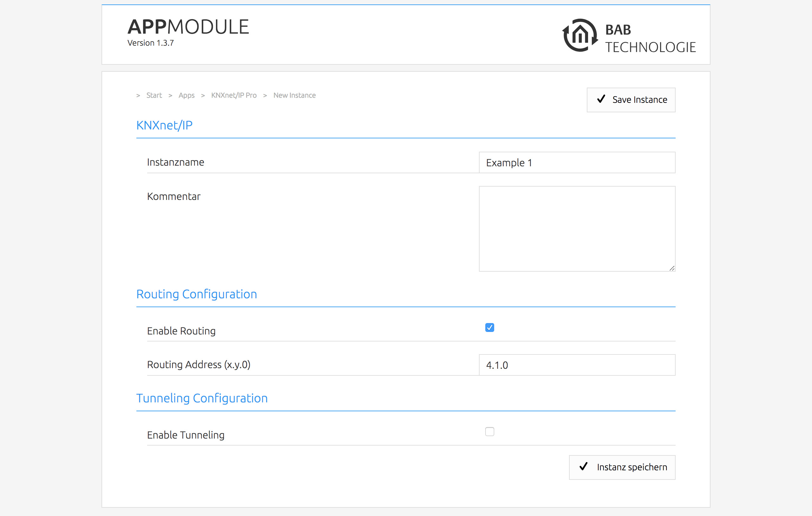Click inside the Kommentar text area
812x516 pixels.
pos(577,228)
